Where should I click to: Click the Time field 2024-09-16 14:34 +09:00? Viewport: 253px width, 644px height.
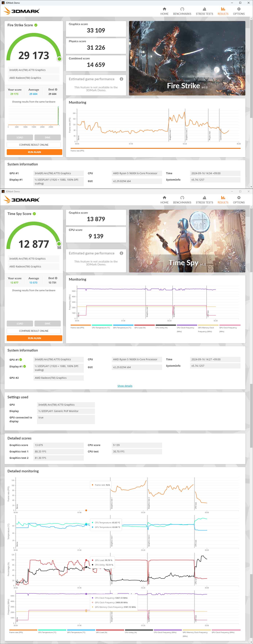pyautogui.click(x=215, y=173)
